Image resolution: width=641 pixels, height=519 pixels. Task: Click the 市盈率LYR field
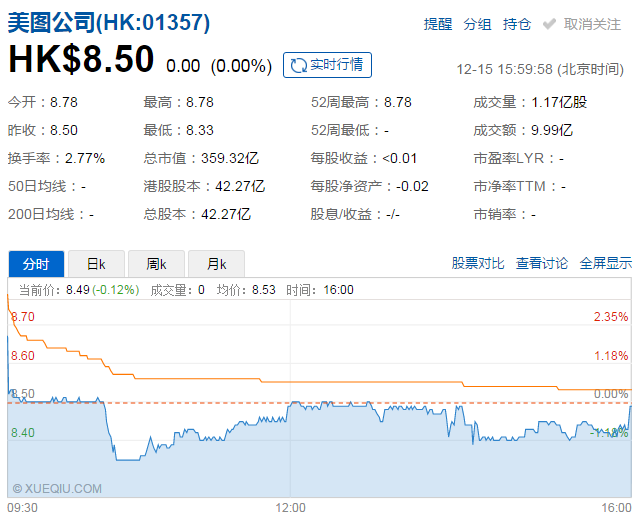(x=518, y=158)
